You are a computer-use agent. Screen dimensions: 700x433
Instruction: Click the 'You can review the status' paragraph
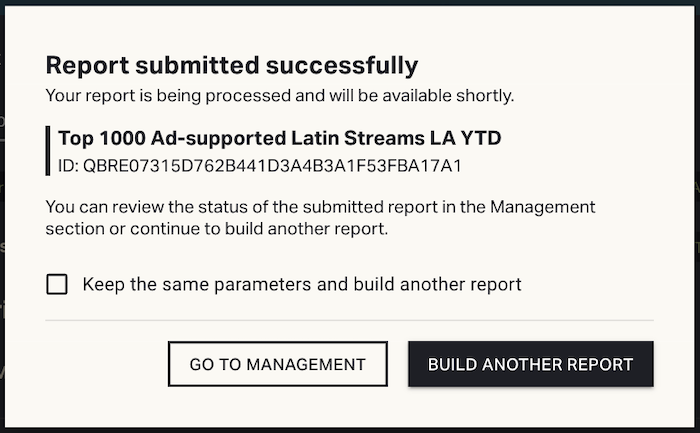tap(320, 217)
